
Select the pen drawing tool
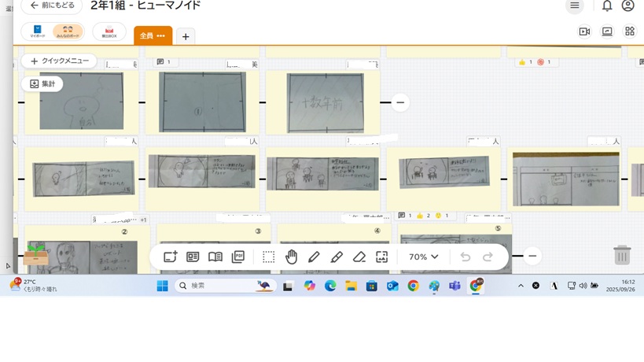tap(314, 257)
